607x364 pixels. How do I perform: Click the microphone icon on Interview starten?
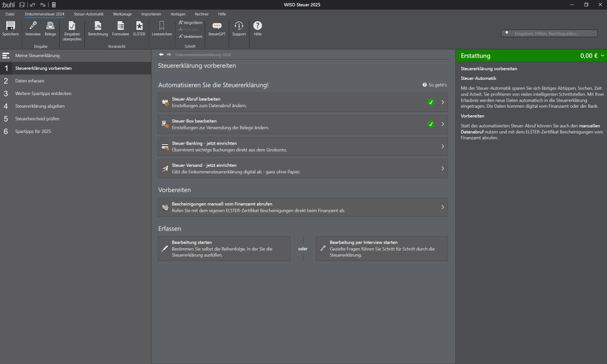point(323,249)
